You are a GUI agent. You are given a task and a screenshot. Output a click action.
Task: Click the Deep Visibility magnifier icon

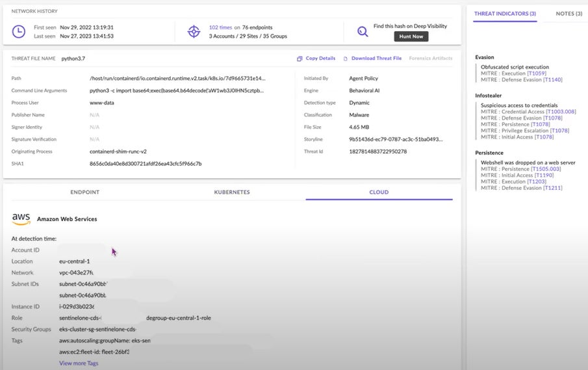363,31
